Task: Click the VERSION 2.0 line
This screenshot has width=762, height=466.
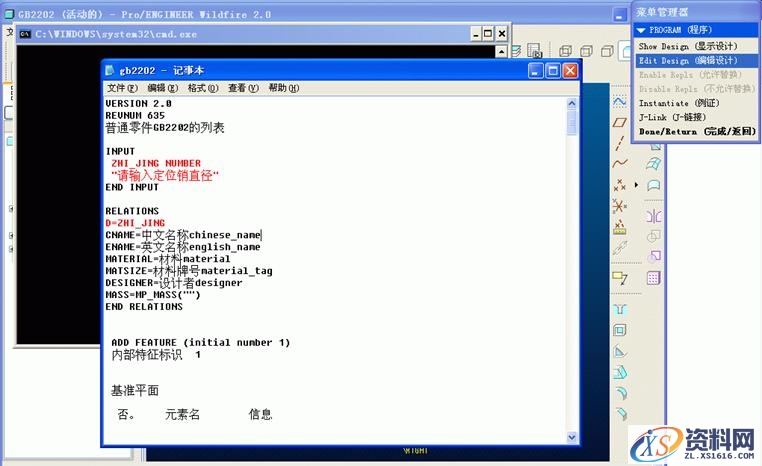Action: point(139,104)
